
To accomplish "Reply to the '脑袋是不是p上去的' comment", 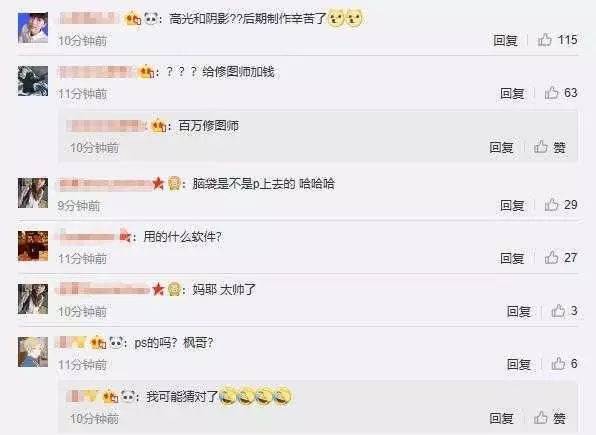I will [x=512, y=205].
